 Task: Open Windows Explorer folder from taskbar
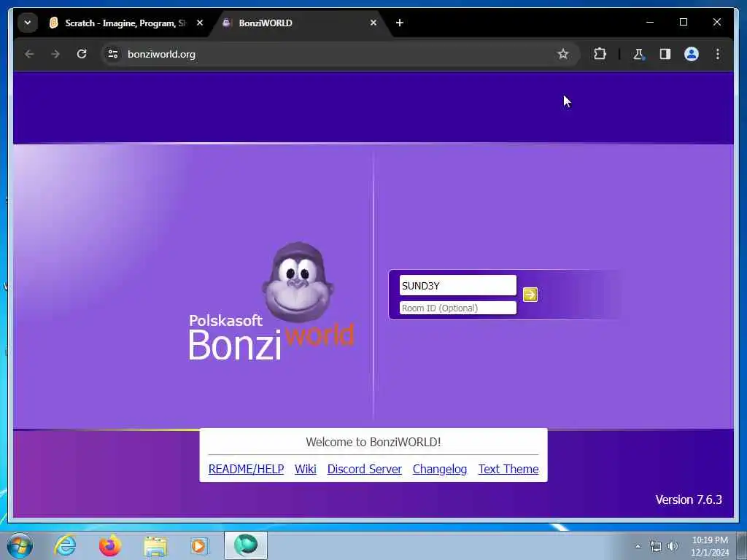tap(155, 546)
